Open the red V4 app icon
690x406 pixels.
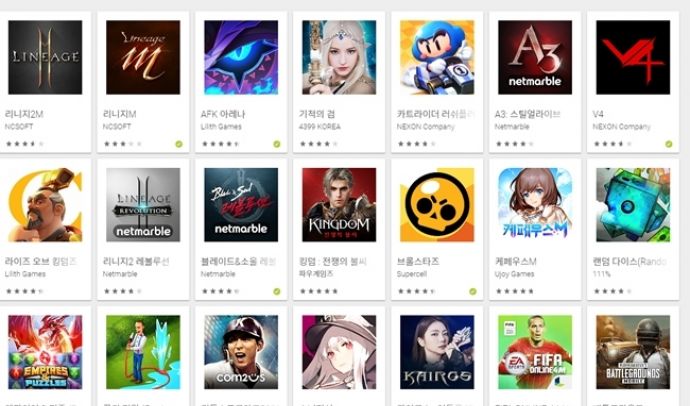pyautogui.click(x=633, y=57)
